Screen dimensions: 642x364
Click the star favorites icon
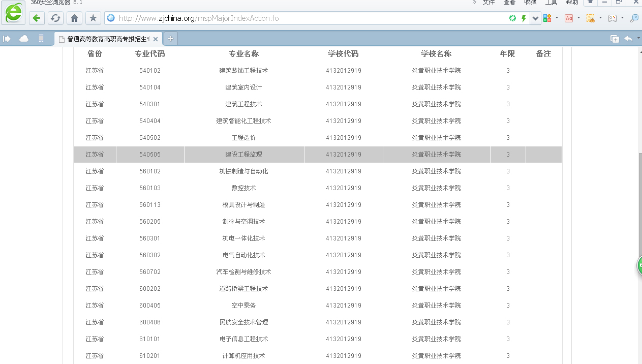coord(93,18)
